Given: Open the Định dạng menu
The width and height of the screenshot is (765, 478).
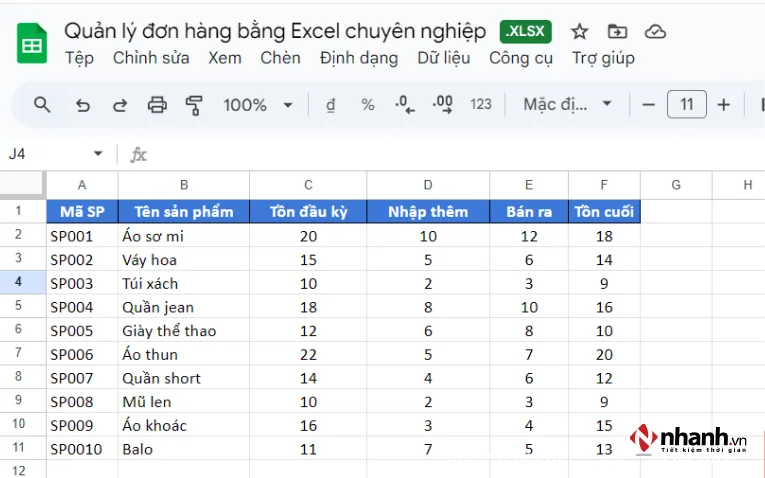Looking at the screenshot, I should click(358, 58).
